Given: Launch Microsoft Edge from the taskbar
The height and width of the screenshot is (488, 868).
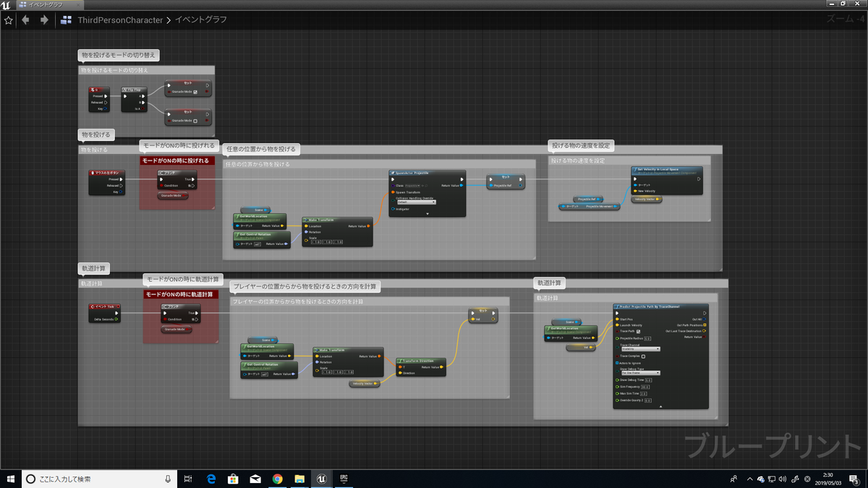Looking at the screenshot, I should tap(210, 479).
